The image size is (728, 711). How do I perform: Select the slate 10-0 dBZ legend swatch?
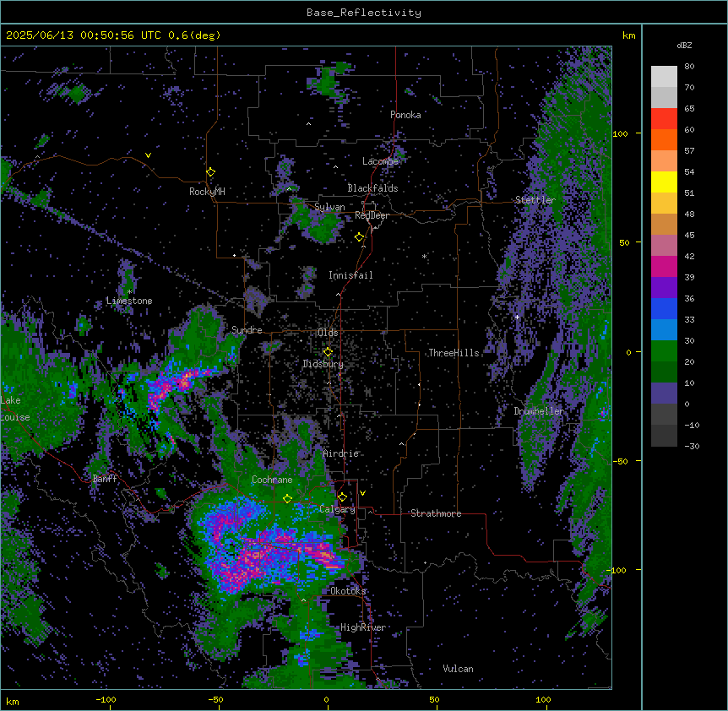tap(664, 393)
